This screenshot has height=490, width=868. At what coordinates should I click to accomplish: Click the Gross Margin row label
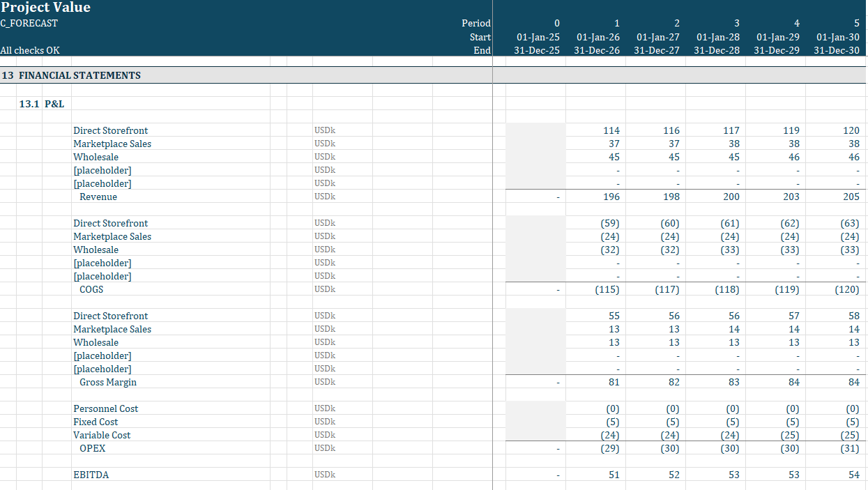[108, 382]
